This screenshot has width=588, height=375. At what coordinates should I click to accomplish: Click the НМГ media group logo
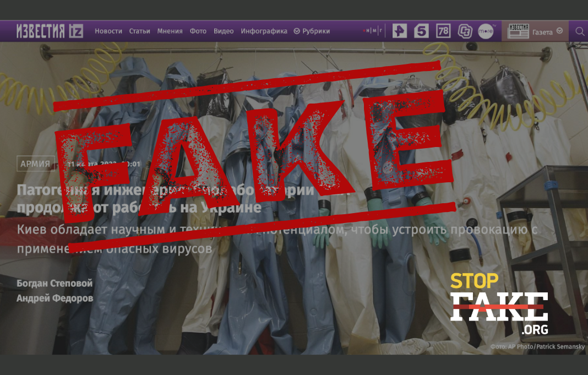click(x=373, y=31)
